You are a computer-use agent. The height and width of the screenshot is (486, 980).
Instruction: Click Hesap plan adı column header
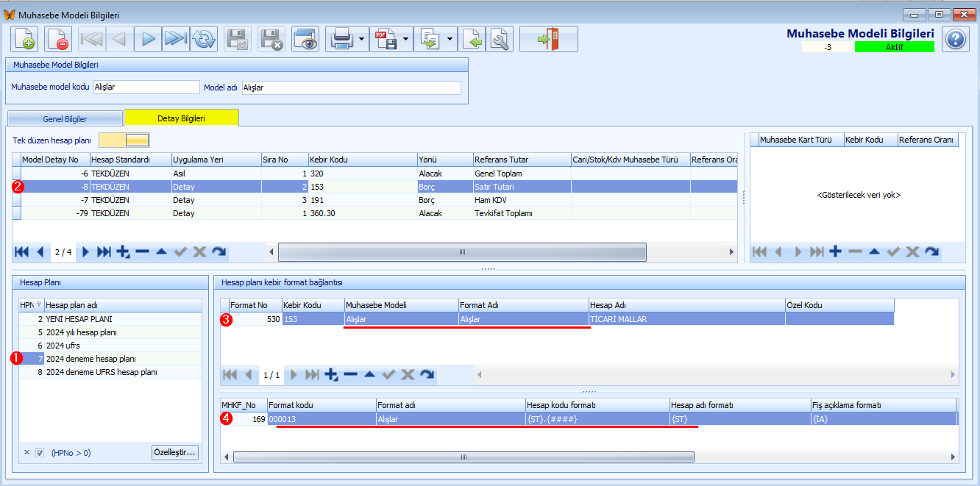(123, 305)
